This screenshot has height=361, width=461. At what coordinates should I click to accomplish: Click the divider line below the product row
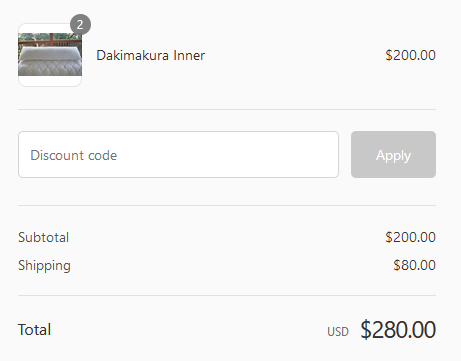coord(227,109)
